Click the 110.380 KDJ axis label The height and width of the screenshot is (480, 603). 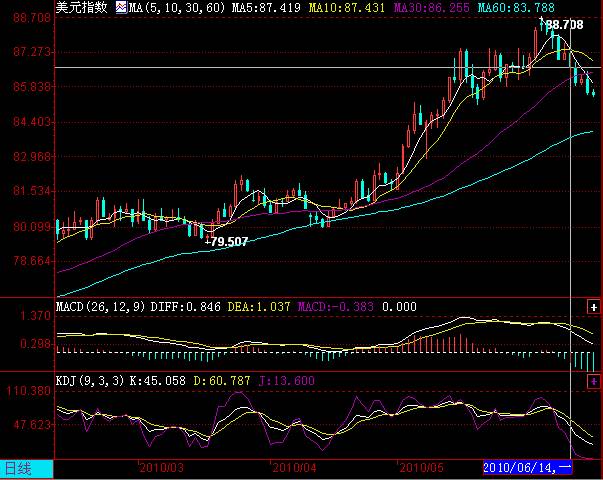pos(28,391)
